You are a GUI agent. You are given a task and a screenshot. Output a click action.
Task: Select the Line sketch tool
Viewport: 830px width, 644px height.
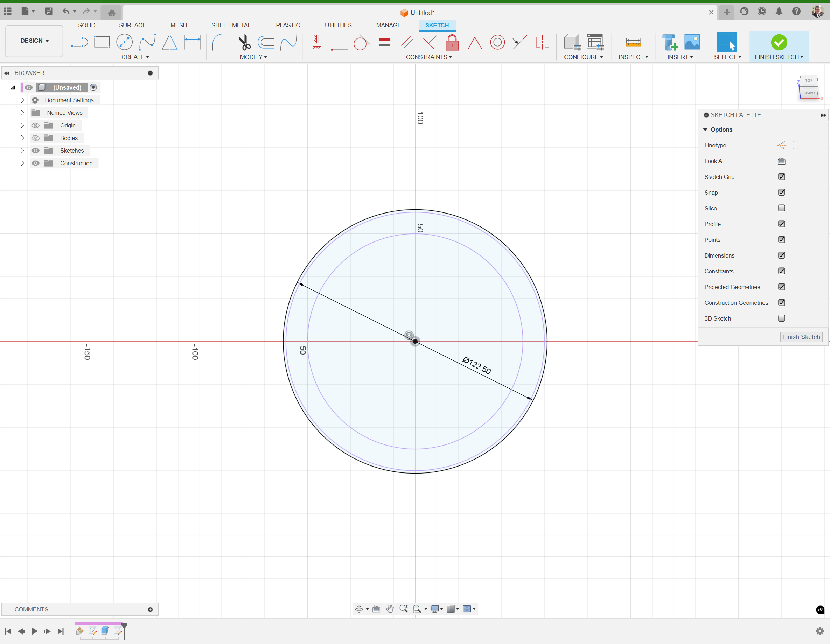click(x=79, y=42)
